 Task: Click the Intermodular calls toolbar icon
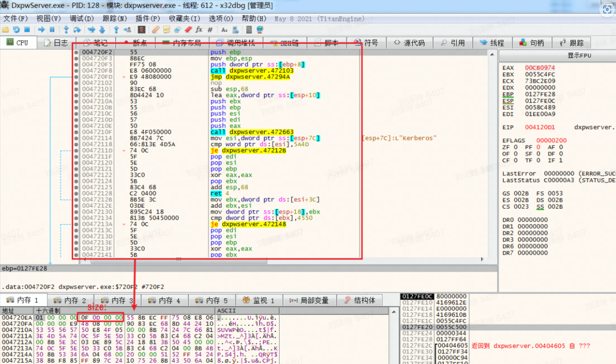(236, 29)
